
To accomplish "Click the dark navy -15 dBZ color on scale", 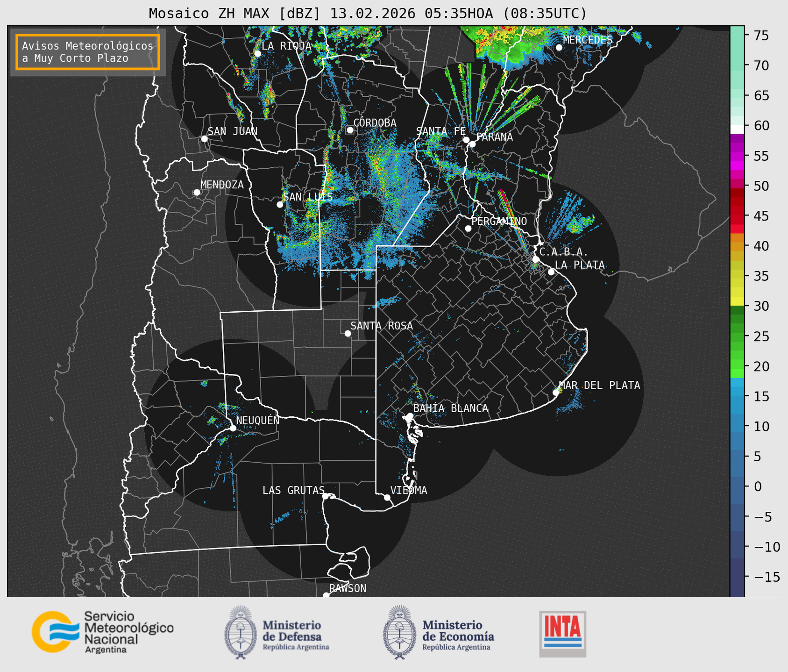I will pos(737,577).
